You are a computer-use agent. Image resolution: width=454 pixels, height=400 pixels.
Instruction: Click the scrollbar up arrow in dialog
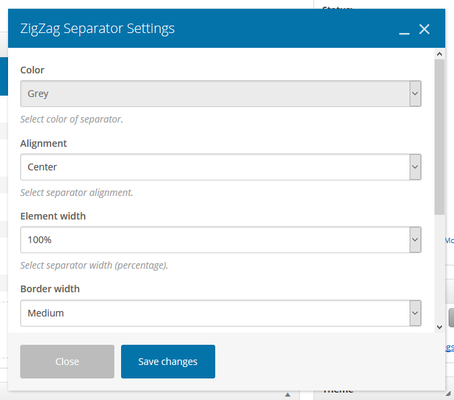pyautogui.click(x=439, y=54)
